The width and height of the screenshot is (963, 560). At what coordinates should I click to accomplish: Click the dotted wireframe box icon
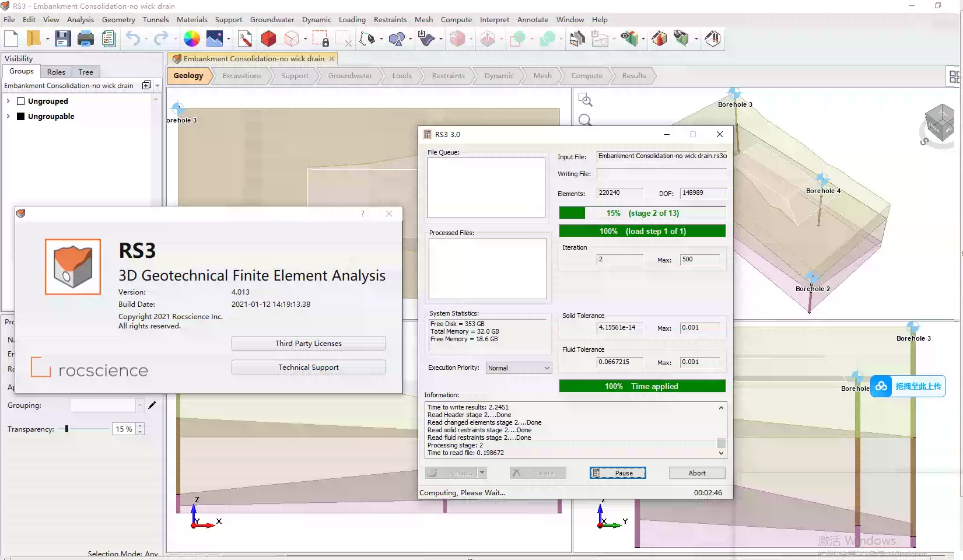coord(292,39)
